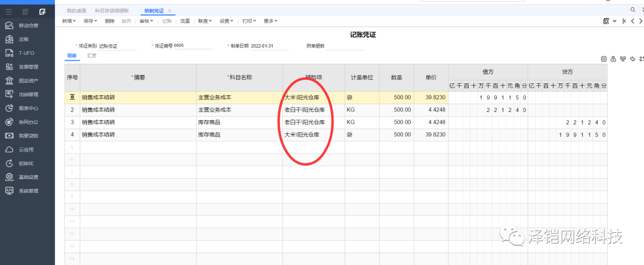Open 固定资产 in the sidebar
This screenshot has height=265, width=644.
click(x=28, y=80)
